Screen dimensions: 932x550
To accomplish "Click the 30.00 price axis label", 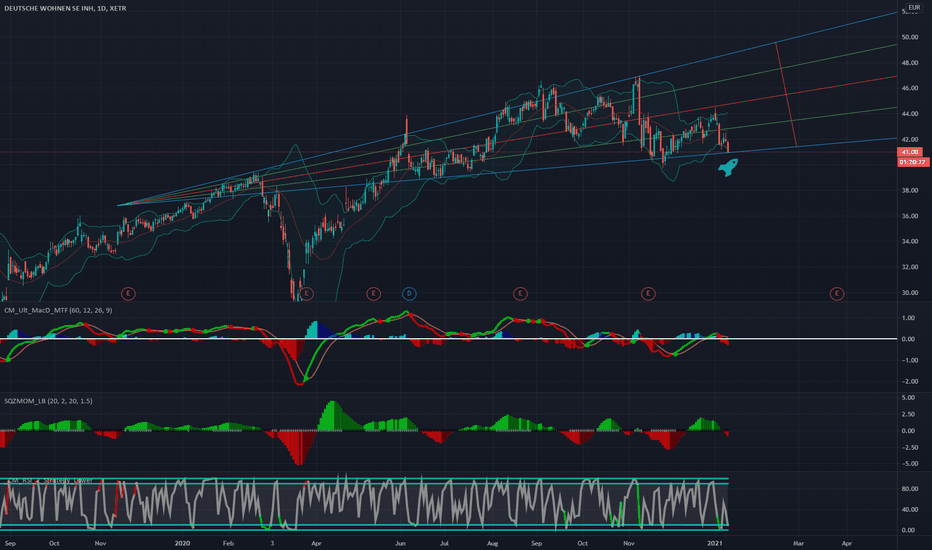I will 909,293.
